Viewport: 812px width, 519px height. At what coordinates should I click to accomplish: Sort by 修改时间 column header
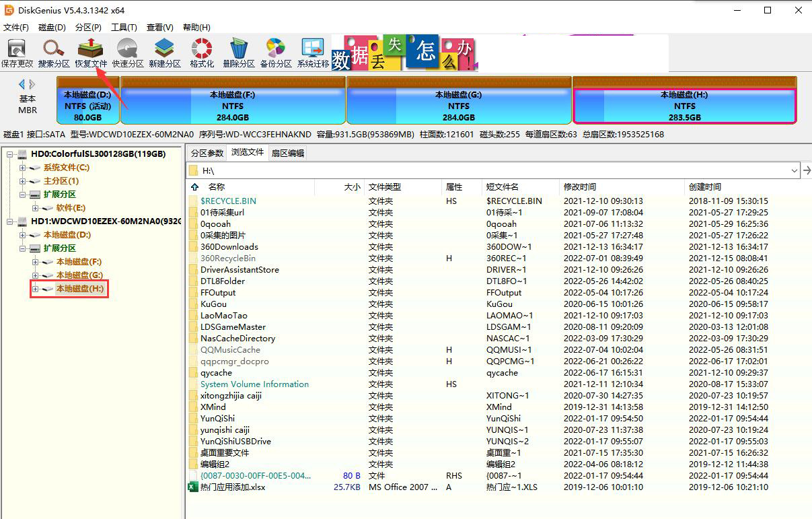(622, 187)
